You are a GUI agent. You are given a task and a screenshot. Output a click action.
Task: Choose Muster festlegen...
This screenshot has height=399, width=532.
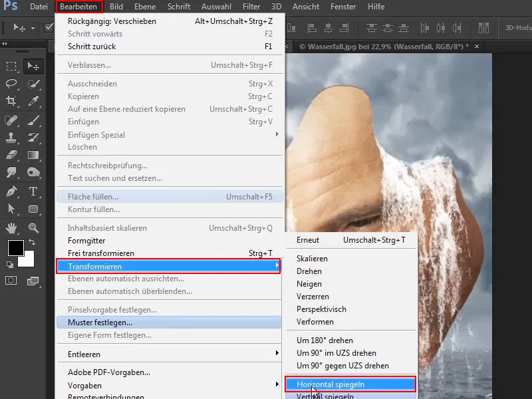pos(169,323)
